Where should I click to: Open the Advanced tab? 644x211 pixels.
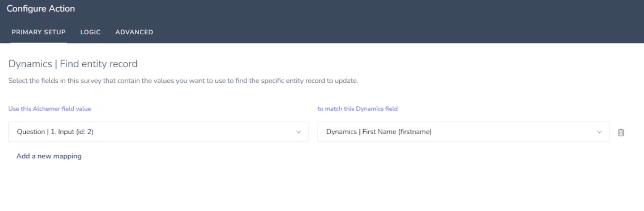pos(134,32)
